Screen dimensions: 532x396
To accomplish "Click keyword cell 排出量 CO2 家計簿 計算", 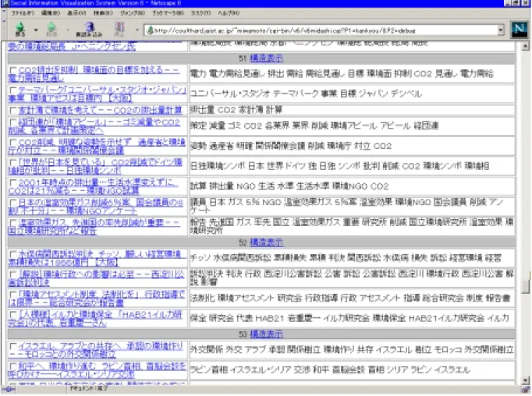I will [352, 110].
